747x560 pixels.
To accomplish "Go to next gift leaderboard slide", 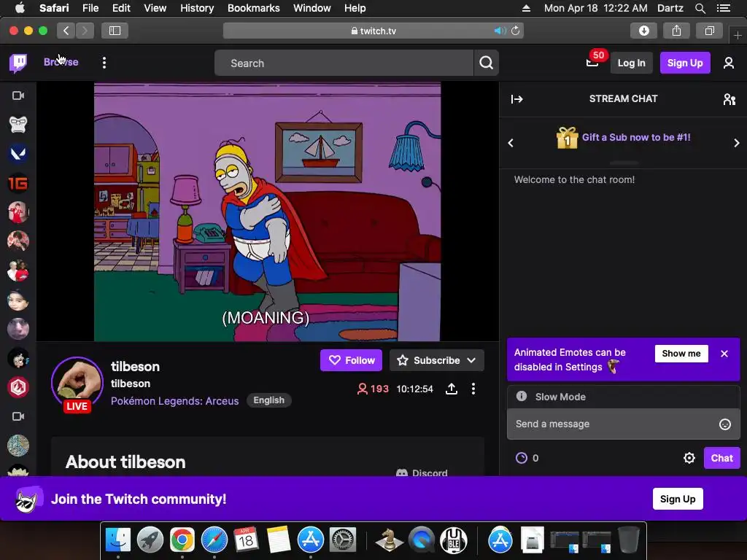I will pyautogui.click(x=737, y=143).
